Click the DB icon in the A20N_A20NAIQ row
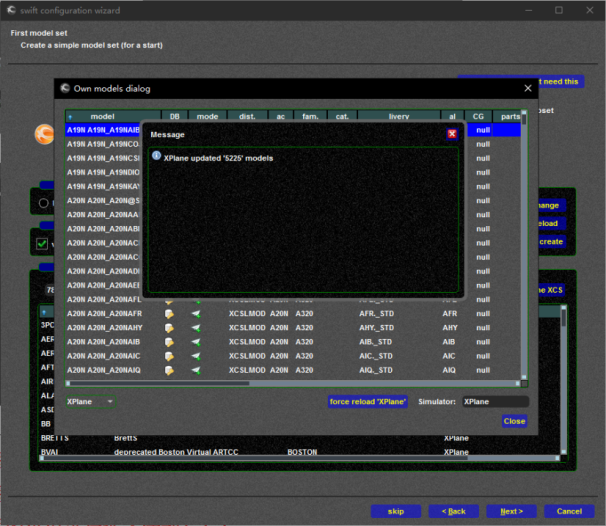The image size is (606, 526). [169, 368]
